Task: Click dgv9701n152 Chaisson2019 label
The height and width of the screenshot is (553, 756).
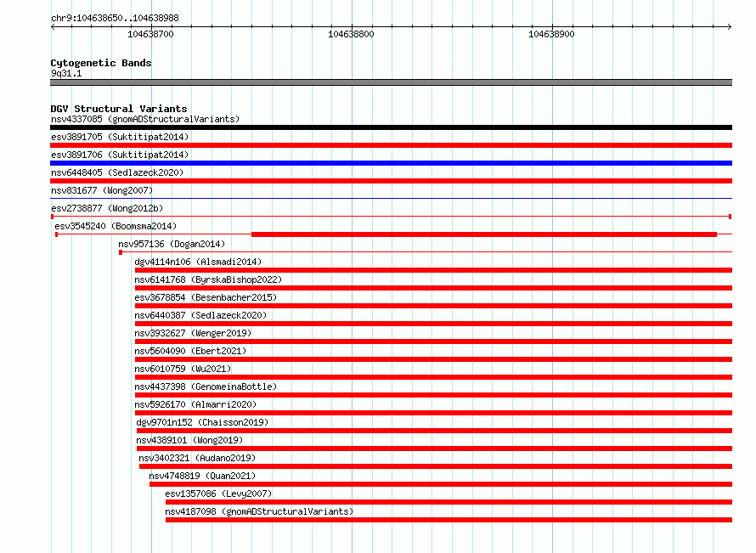Action: point(202,422)
